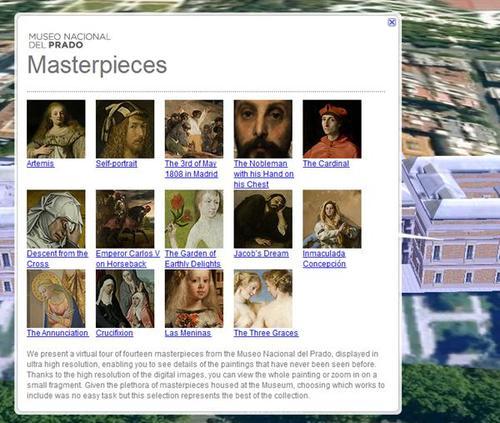Open the Jacob's Dream thumbnail
The image size is (500, 423).
pos(263,219)
